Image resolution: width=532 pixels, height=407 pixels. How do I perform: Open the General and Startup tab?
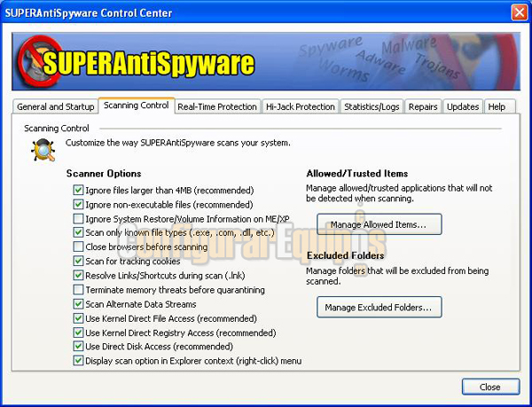point(55,106)
